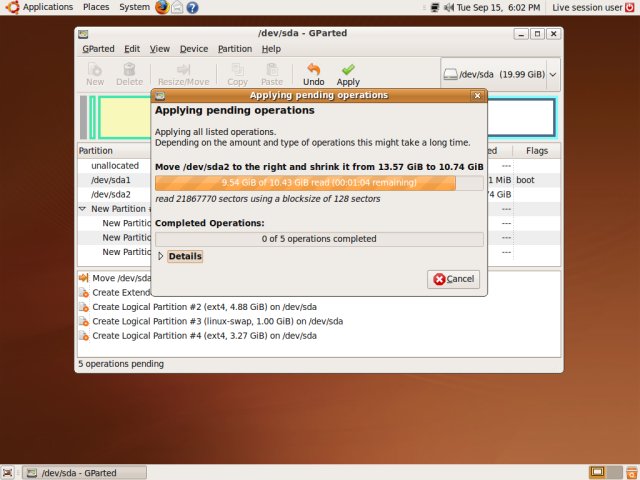Open the Places panel menu
Screen dimensions: 640x480
(x=96, y=7)
